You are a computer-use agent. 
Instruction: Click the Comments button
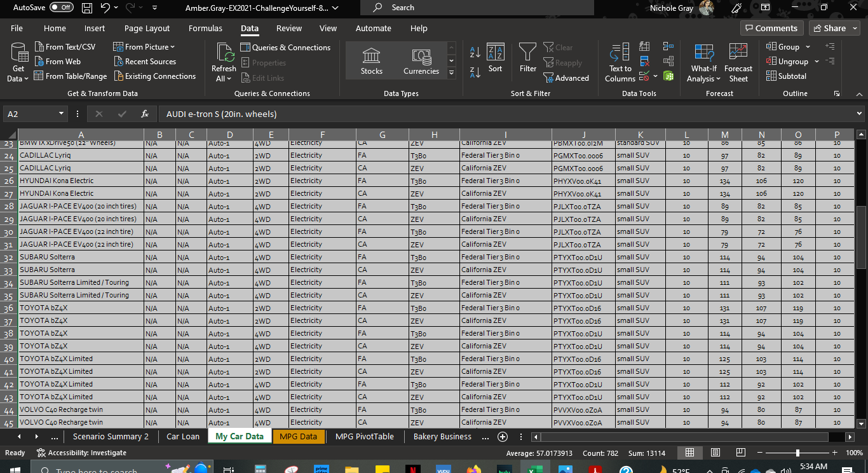(771, 28)
